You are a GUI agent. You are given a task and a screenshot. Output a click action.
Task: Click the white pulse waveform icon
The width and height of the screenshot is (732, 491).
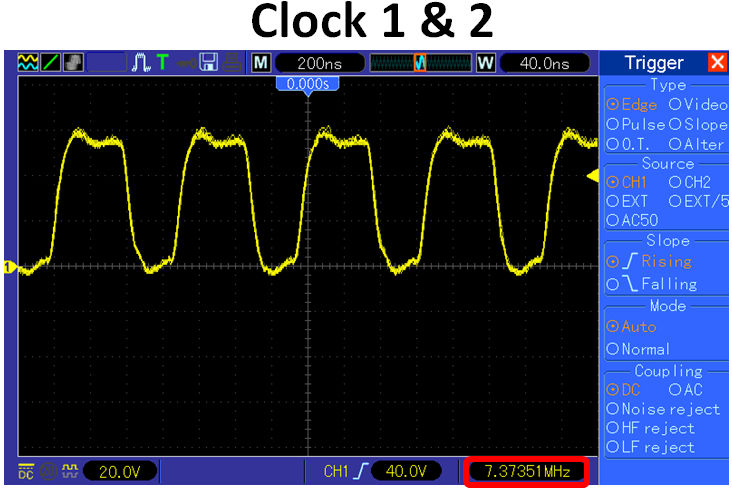click(x=140, y=63)
